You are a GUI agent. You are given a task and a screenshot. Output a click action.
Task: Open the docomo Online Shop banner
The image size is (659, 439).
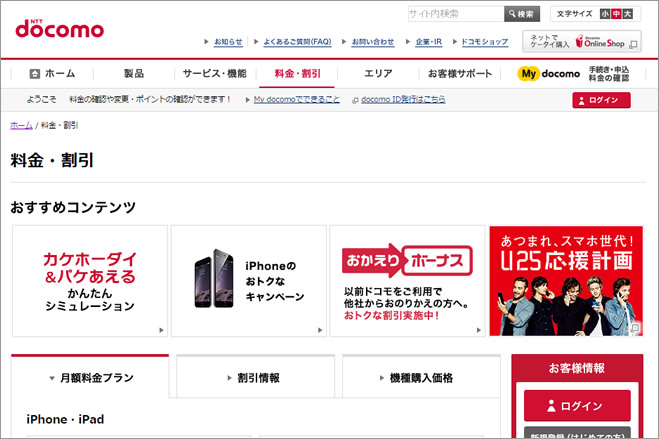(x=582, y=41)
